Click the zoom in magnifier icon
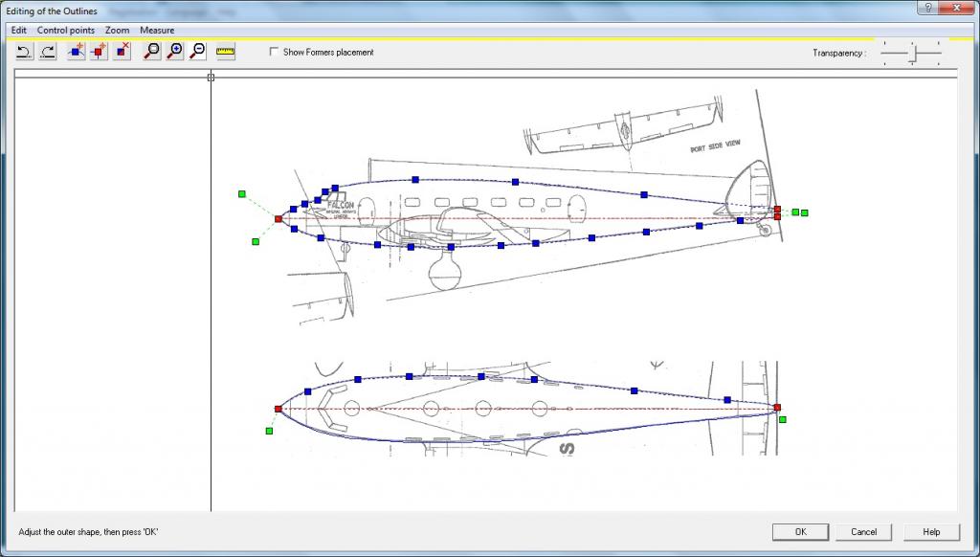This screenshot has height=557, width=980. pos(174,52)
